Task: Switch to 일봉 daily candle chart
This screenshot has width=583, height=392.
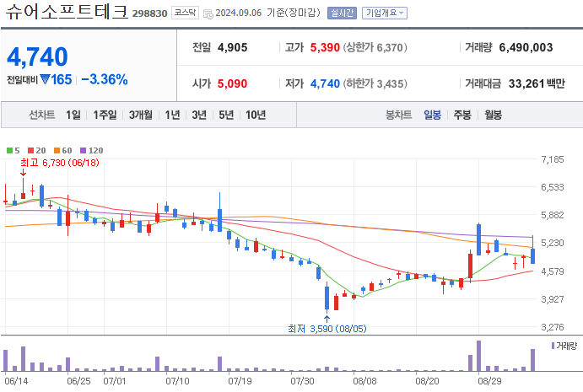Action: [x=432, y=115]
